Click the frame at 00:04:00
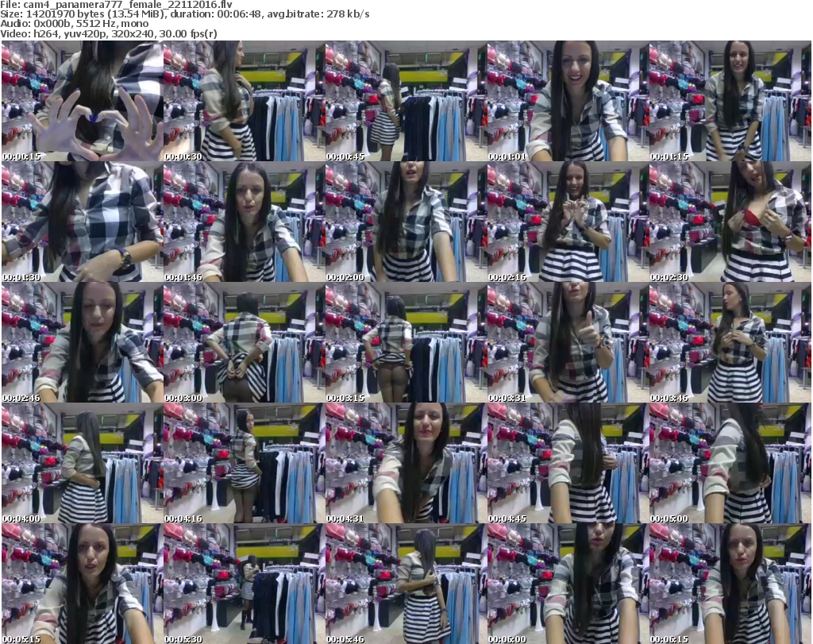 [x=82, y=464]
